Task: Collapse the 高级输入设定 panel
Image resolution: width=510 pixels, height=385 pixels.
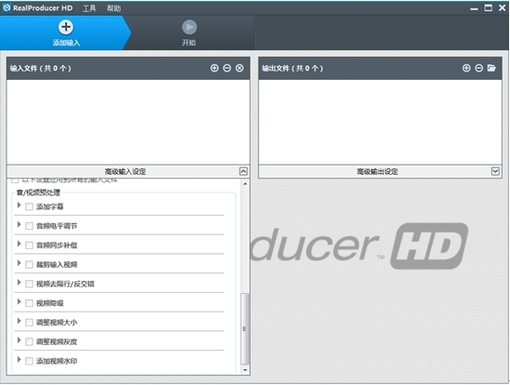Action: click(x=243, y=171)
